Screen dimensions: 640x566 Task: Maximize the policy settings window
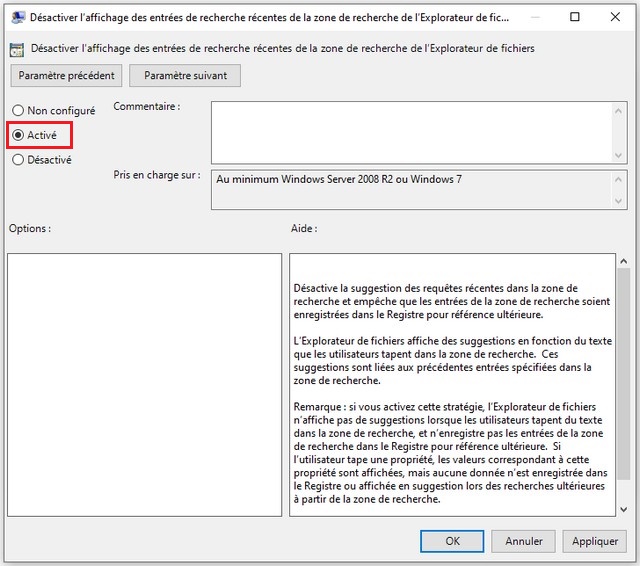pyautogui.click(x=574, y=17)
